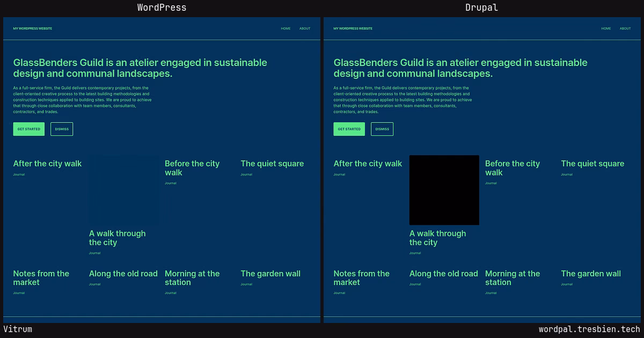Open 'Along the old road' in WordPress pane
Image resolution: width=644 pixels, height=338 pixels.
123,274
